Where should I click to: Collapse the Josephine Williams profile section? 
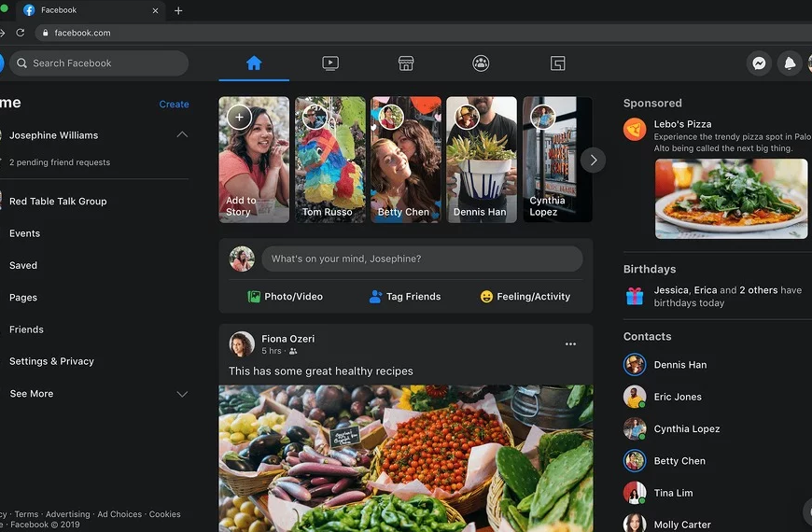click(x=182, y=135)
